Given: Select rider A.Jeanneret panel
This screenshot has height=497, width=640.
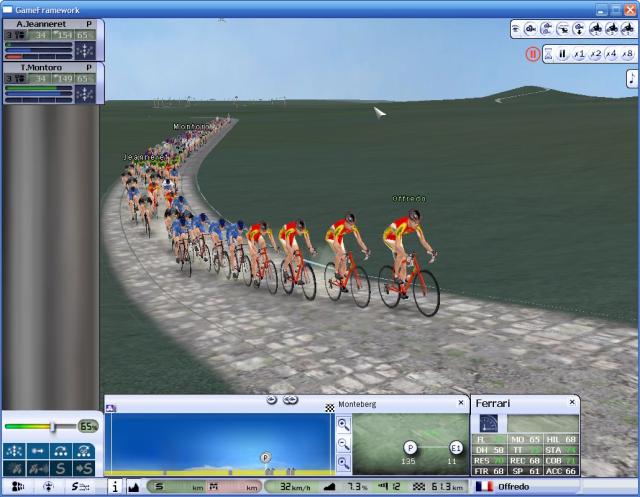Looking at the screenshot, I should point(42,23).
